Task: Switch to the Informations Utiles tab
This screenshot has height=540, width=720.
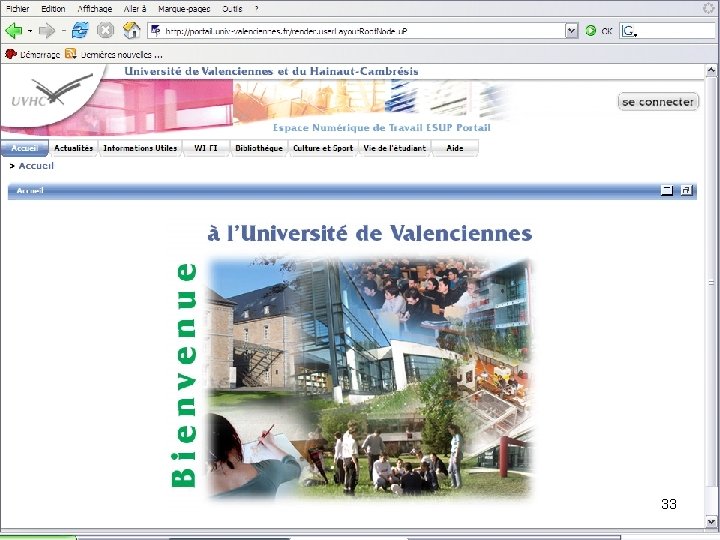Action: (140, 148)
